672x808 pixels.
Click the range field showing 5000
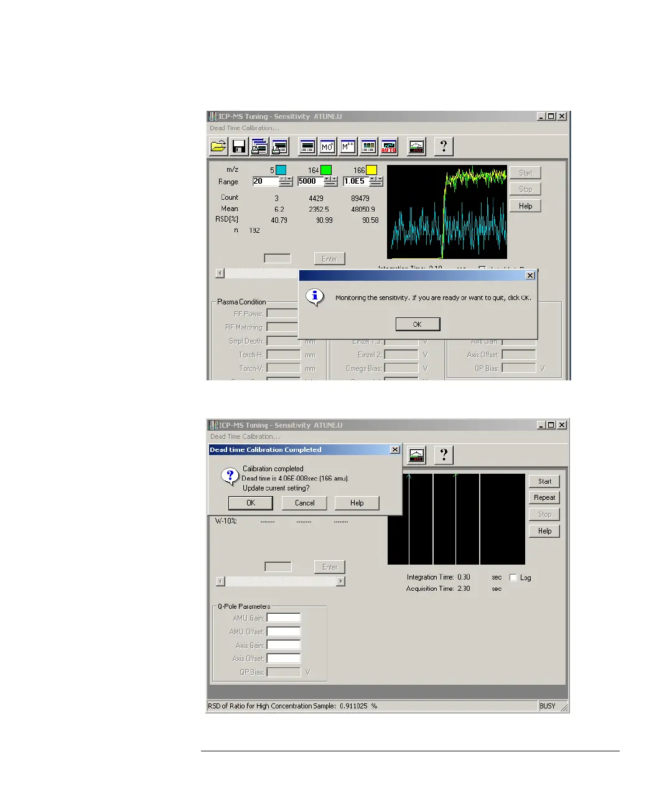pos(311,181)
